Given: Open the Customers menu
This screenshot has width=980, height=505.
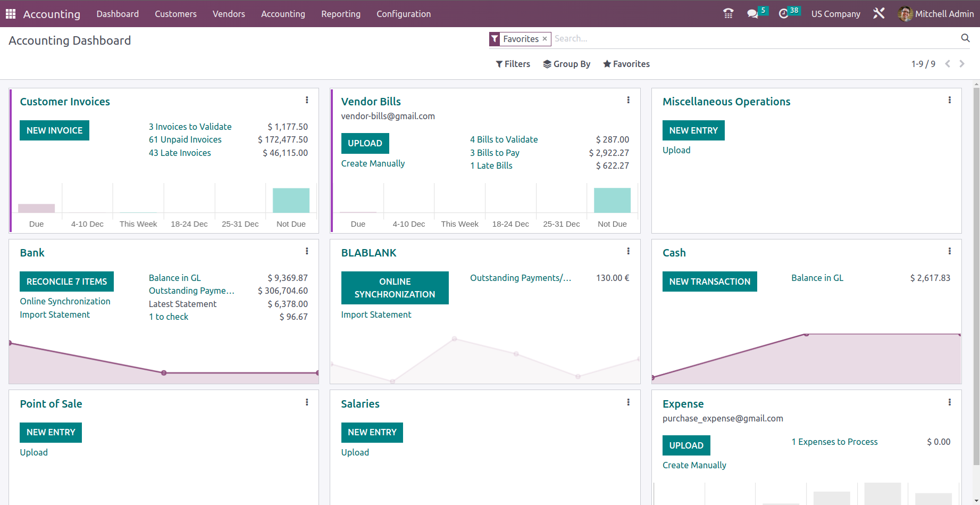Looking at the screenshot, I should [175, 14].
